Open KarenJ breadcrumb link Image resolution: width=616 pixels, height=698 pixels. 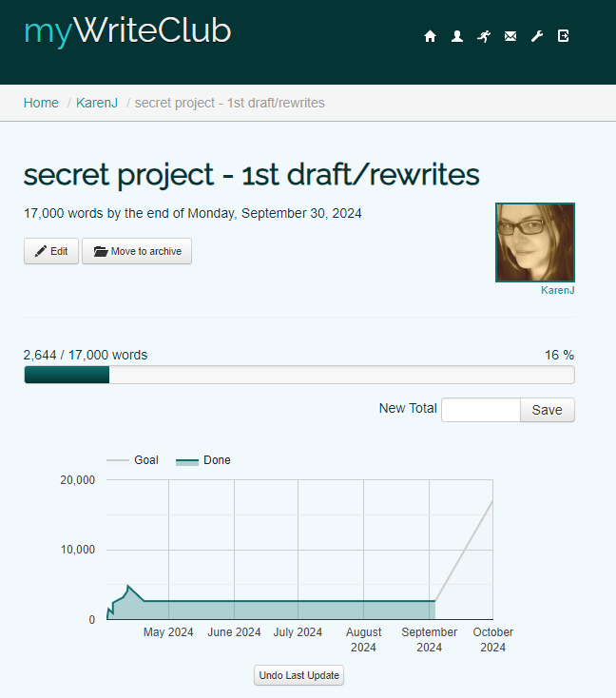coord(97,103)
